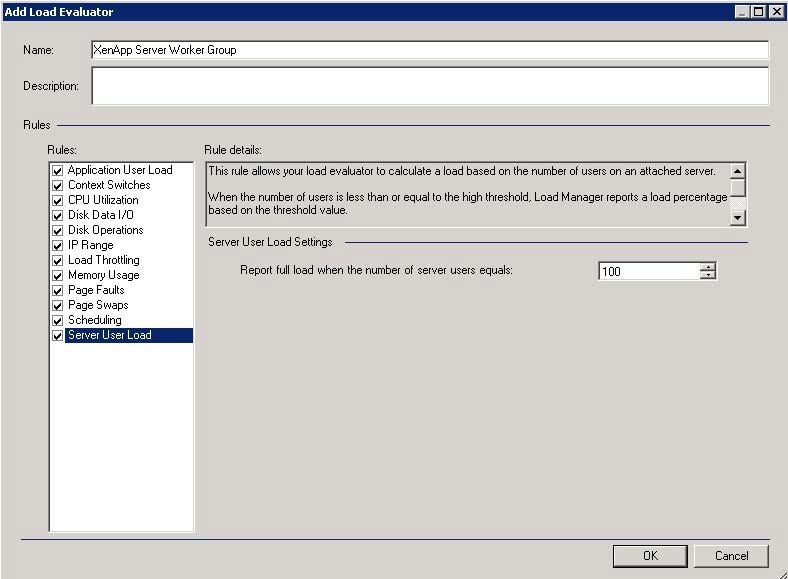Disable the CPU Utilization rule checkbox

(x=57, y=201)
